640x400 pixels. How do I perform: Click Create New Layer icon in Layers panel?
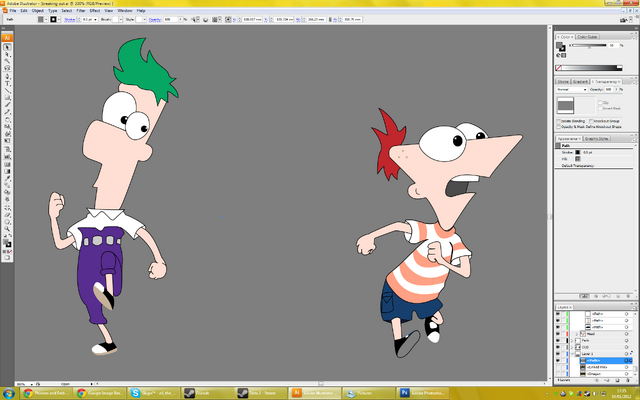click(617, 380)
